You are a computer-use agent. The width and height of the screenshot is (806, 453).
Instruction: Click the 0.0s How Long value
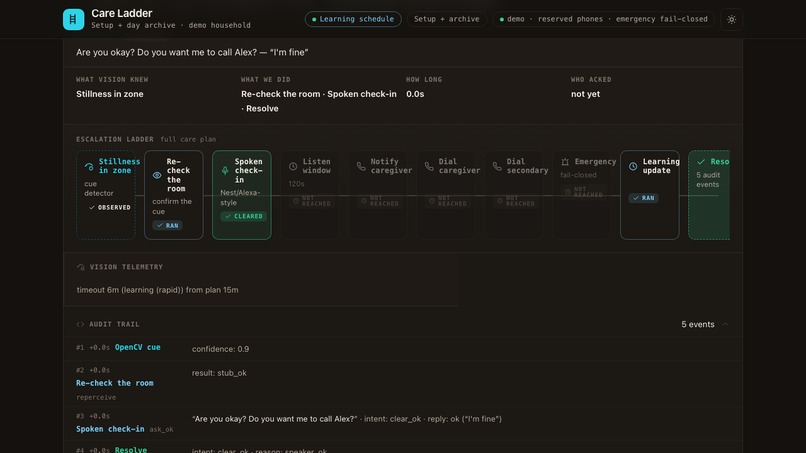tap(415, 94)
